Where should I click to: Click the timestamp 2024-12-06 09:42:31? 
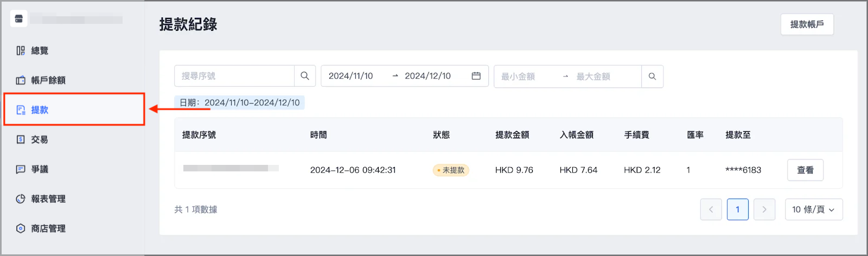point(353,170)
